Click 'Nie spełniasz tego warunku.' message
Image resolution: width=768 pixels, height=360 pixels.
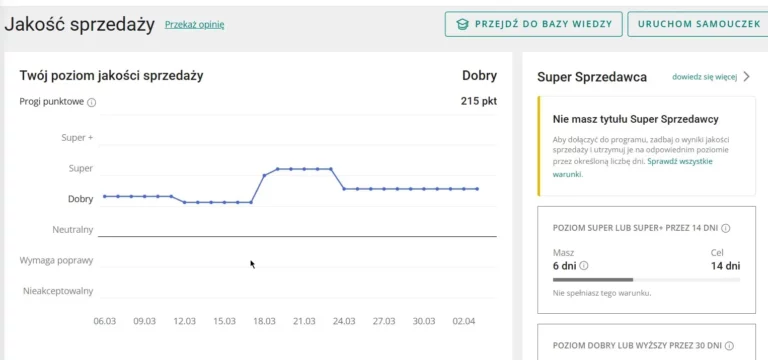(601, 293)
